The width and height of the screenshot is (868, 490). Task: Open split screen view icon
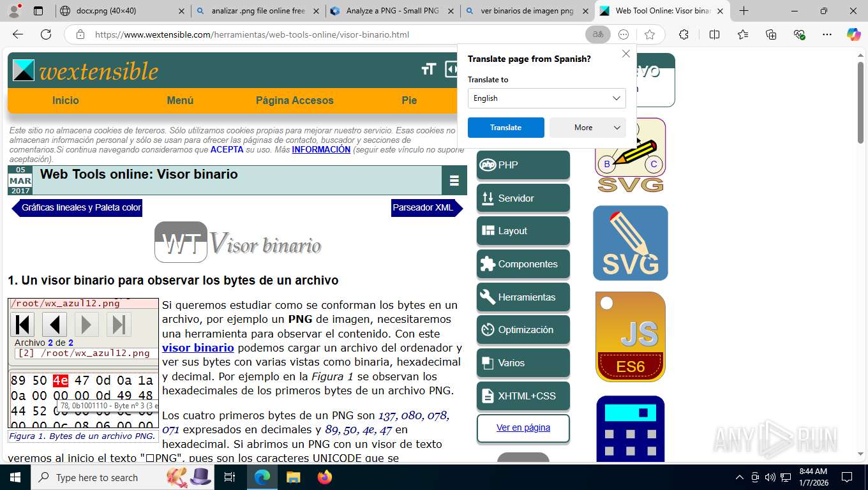pyautogui.click(x=714, y=34)
